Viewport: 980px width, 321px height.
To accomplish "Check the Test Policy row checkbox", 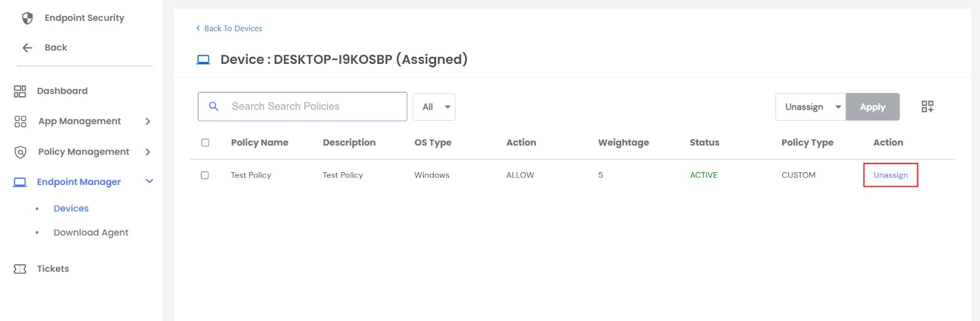I will (205, 175).
